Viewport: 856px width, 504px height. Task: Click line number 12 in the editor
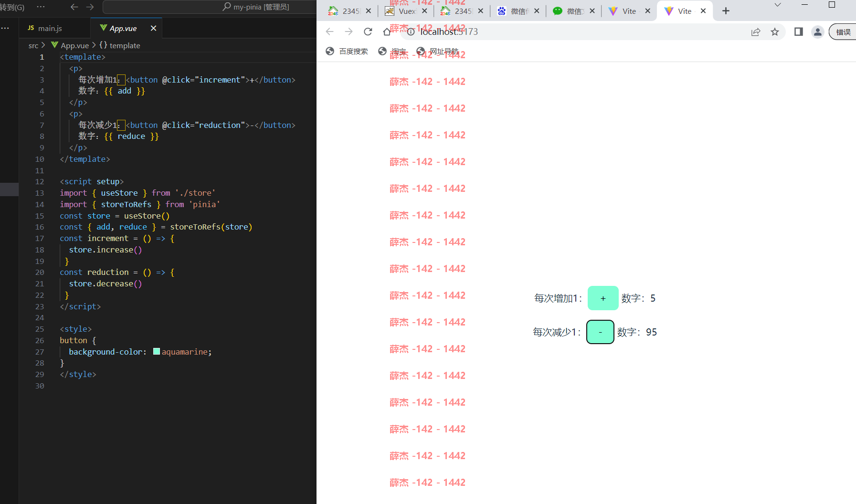pyautogui.click(x=40, y=181)
